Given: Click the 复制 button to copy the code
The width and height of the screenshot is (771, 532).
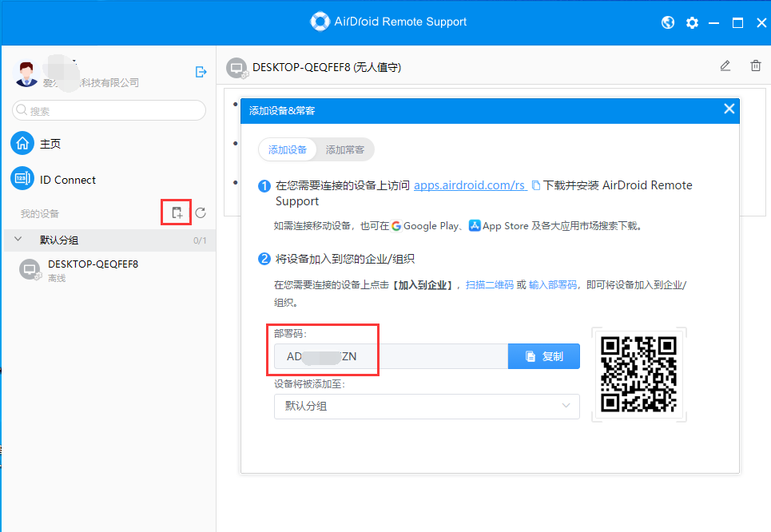Looking at the screenshot, I should point(544,356).
